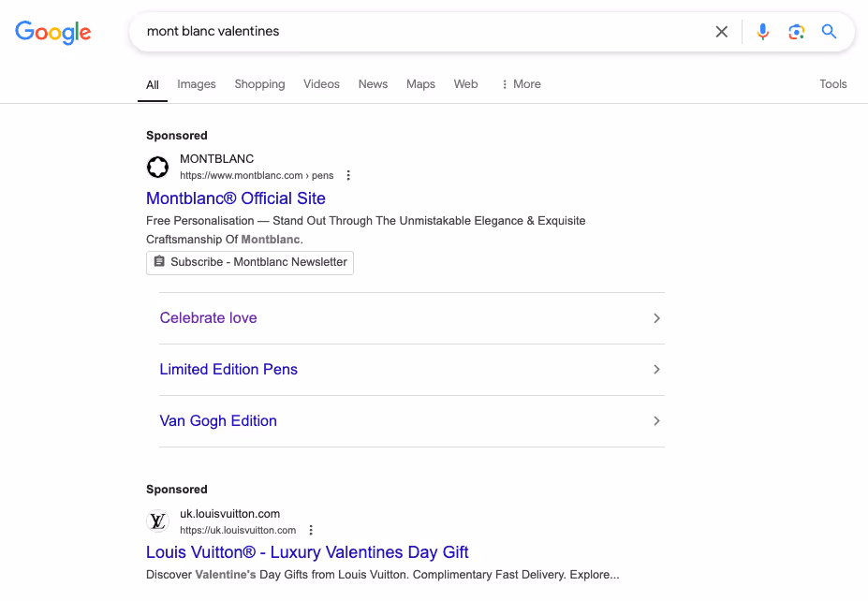The width and height of the screenshot is (868, 601).
Task: Click the Montblanc star logo favicon
Action: (x=157, y=167)
